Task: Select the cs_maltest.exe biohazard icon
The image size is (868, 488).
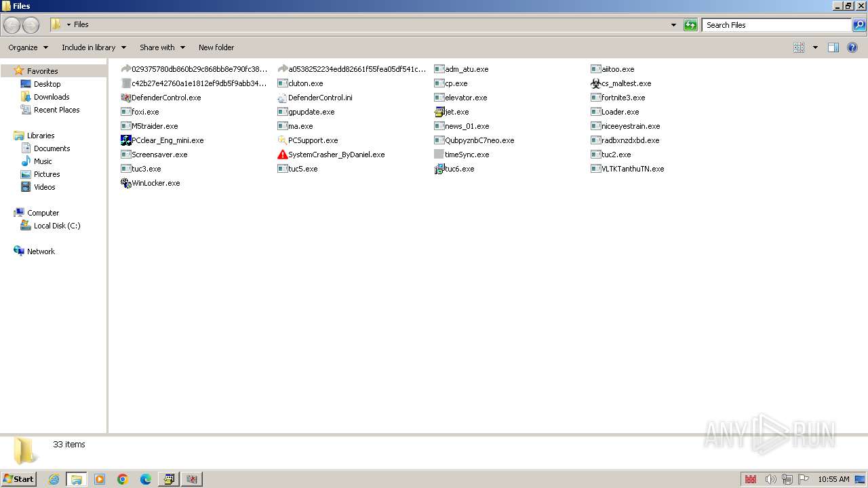Action: click(x=596, y=83)
